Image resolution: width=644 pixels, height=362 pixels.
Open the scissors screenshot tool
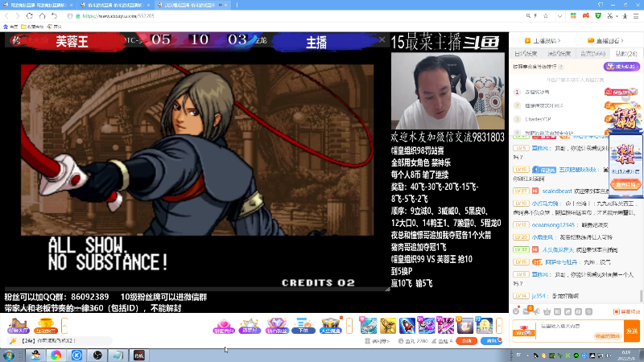610,15
